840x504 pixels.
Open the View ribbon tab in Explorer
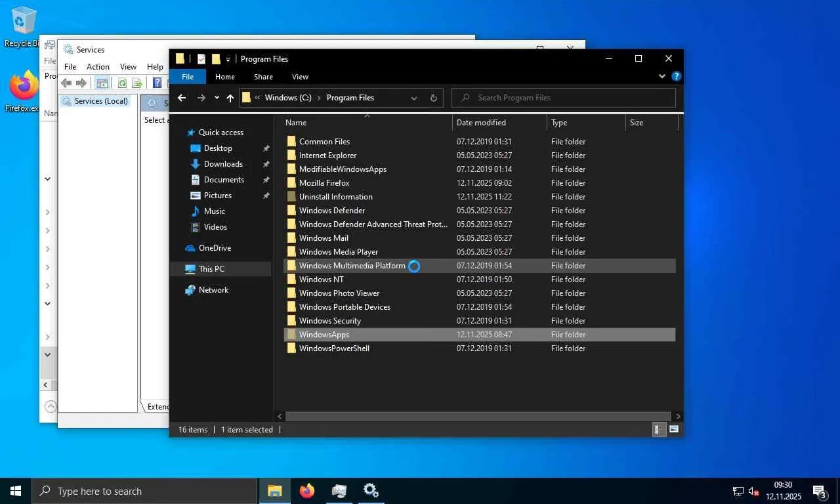point(300,77)
